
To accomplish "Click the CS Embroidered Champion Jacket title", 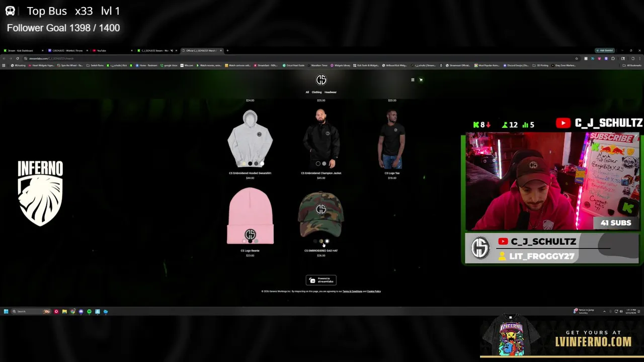I will (x=321, y=173).
